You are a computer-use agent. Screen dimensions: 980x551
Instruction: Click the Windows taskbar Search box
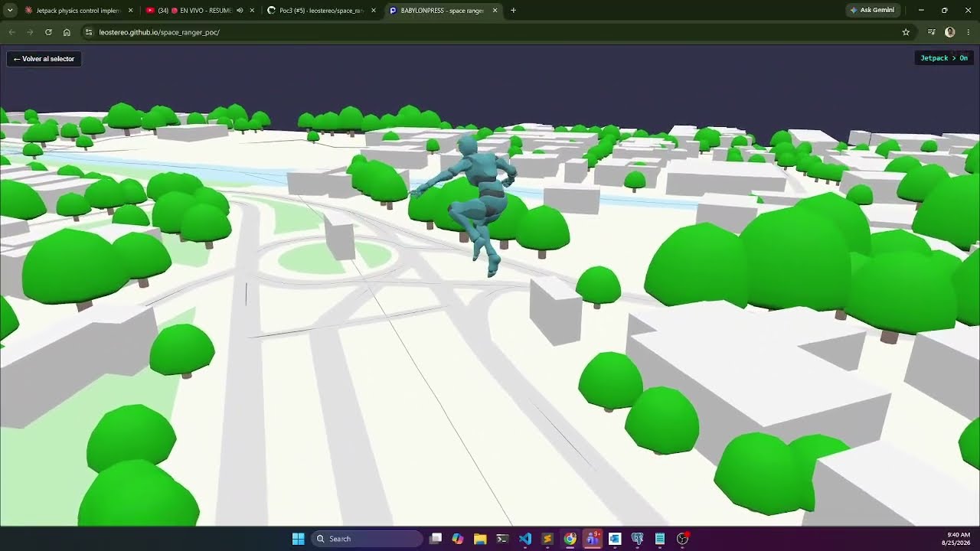coord(367,539)
